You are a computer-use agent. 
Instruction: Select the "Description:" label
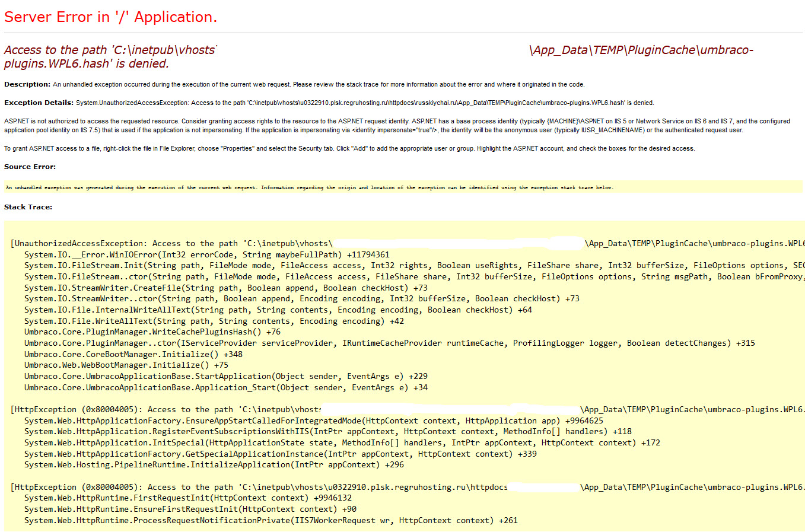(x=27, y=84)
